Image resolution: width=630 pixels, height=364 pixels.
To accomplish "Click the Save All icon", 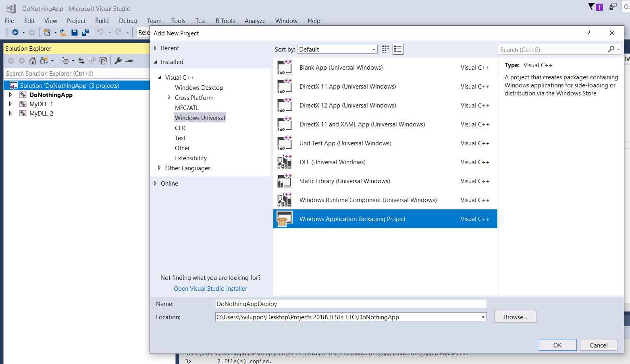I will pos(85,32).
